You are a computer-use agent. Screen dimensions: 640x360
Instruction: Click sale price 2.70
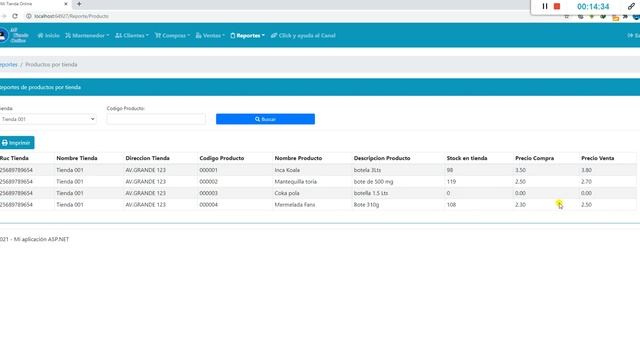click(x=587, y=182)
